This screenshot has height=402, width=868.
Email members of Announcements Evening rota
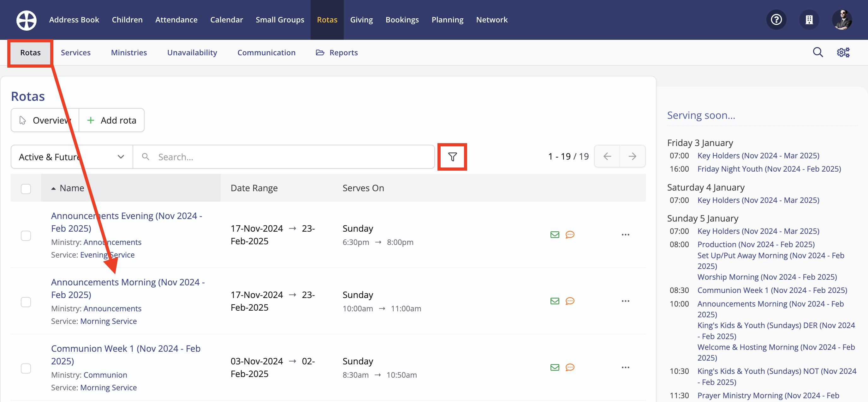(555, 234)
